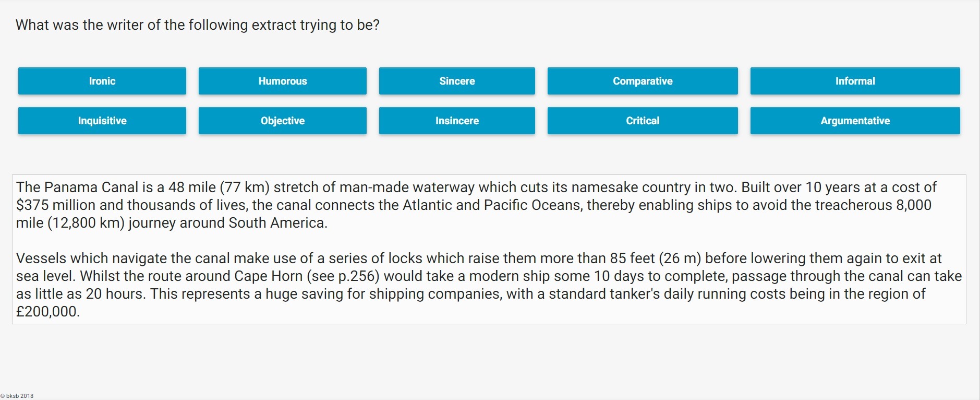980x400 pixels.
Task: Click the question heading text
Action: click(198, 25)
